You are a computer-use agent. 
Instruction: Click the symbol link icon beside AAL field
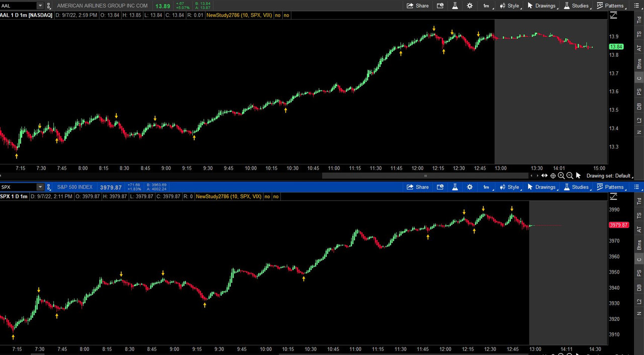49,6
